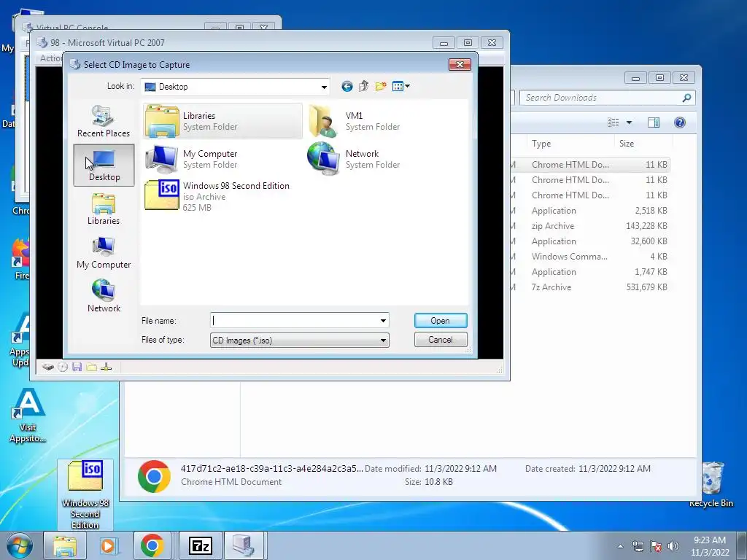747x560 pixels.
Task: Click Search Downloads field in Explorer window
Action: [x=608, y=98]
